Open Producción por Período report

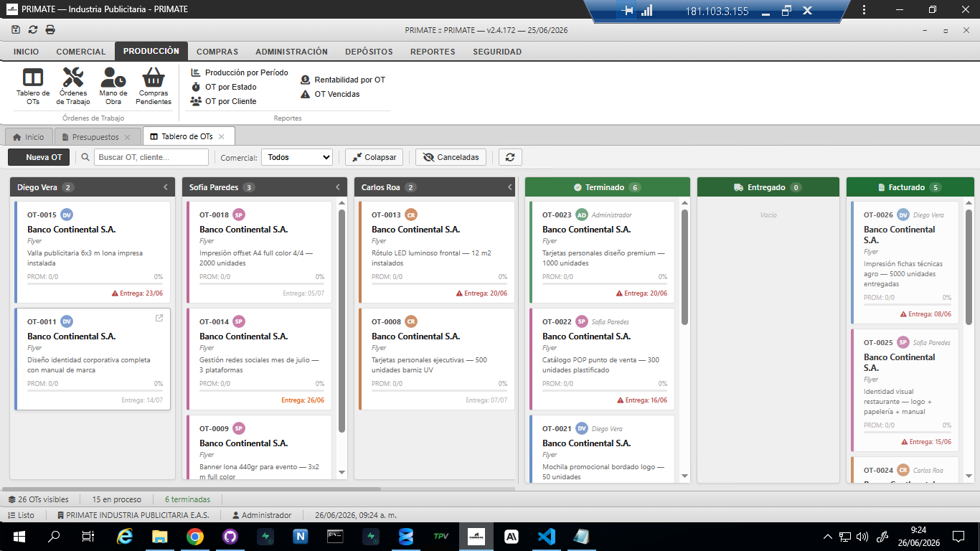point(240,72)
